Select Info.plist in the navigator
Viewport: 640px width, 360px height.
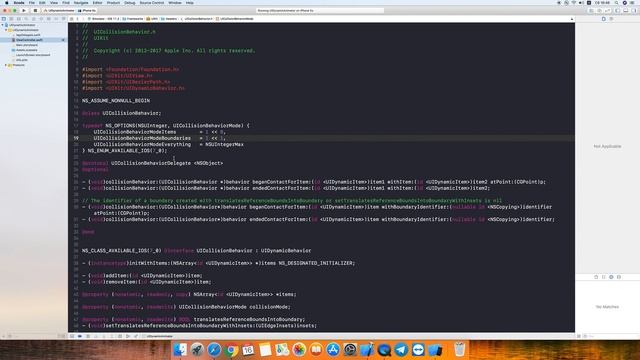coord(22,60)
